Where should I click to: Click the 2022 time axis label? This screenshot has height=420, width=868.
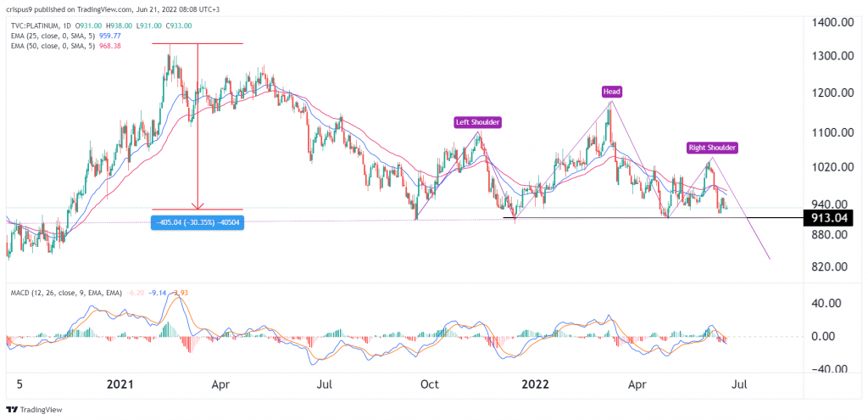click(x=534, y=384)
